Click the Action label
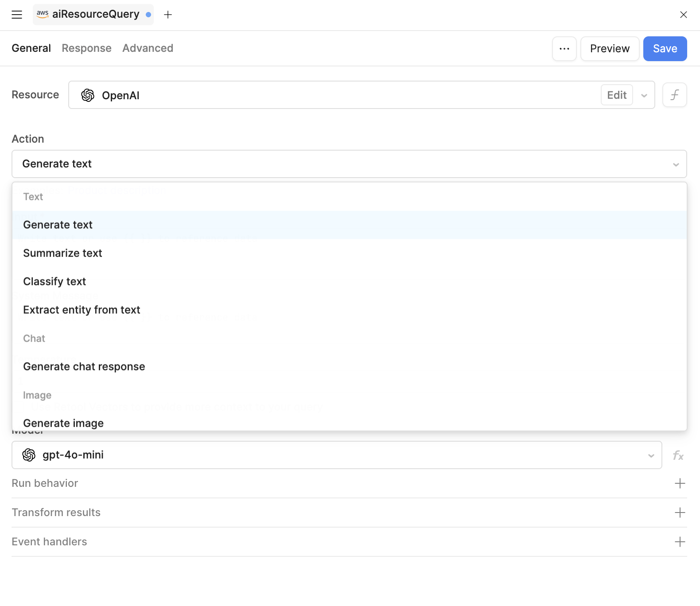700x606 pixels. pyautogui.click(x=28, y=139)
